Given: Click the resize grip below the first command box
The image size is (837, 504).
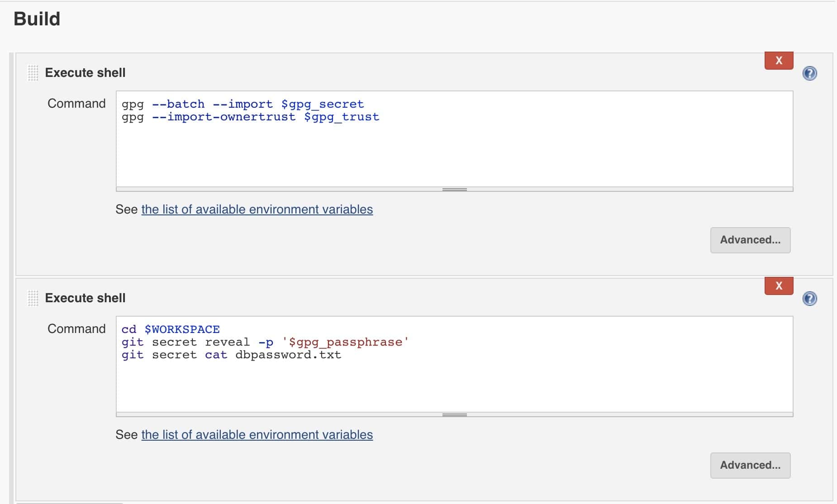Looking at the screenshot, I should pyautogui.click(x=454, y=189).
